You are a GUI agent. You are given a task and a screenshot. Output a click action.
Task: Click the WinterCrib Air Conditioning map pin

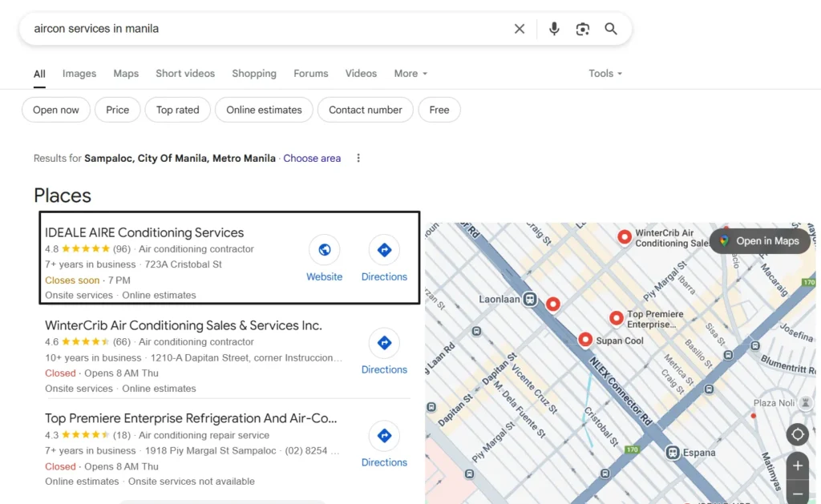624,237
